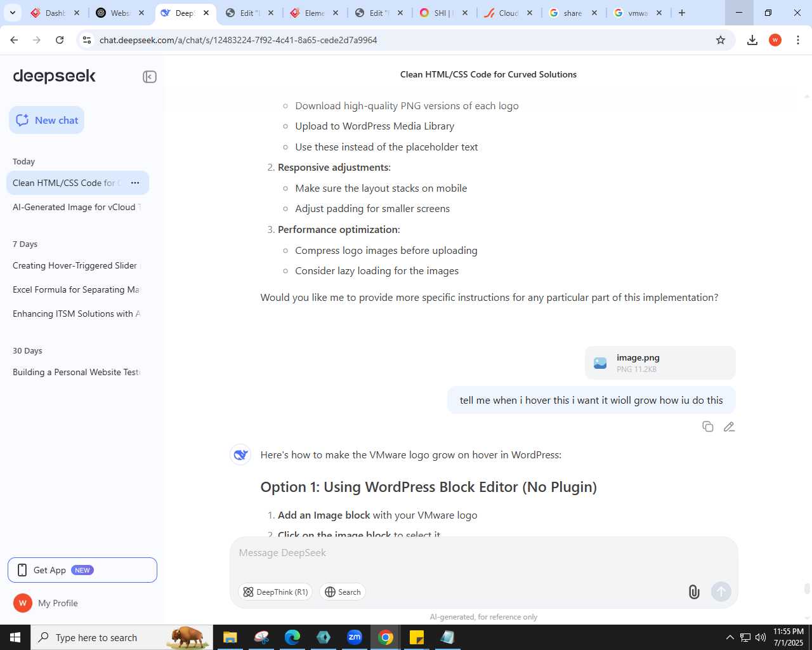Open AI-Generated Image for vCloud chat
812x650 pixels.
[x=77, y=207]
